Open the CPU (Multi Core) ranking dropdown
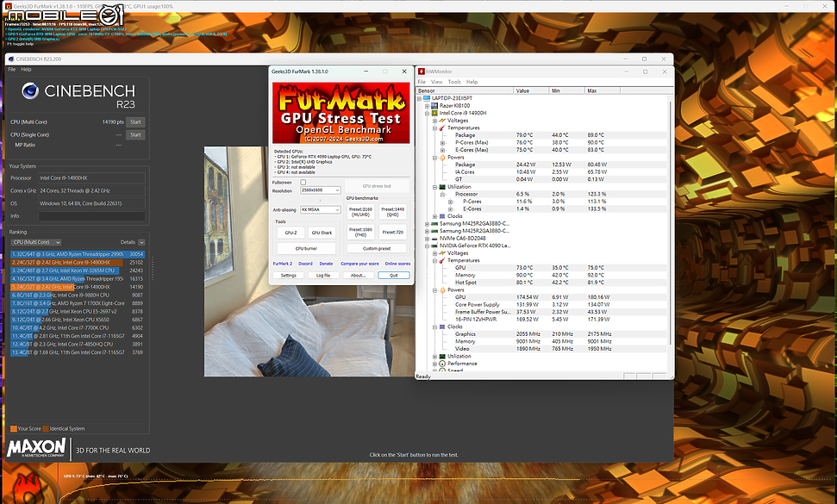The height and width of the screenshot is (504, 837). click(35, 242)
